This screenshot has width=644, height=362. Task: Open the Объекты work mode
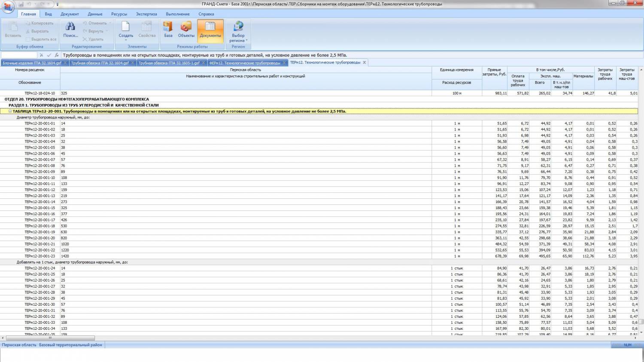(186, 29)
